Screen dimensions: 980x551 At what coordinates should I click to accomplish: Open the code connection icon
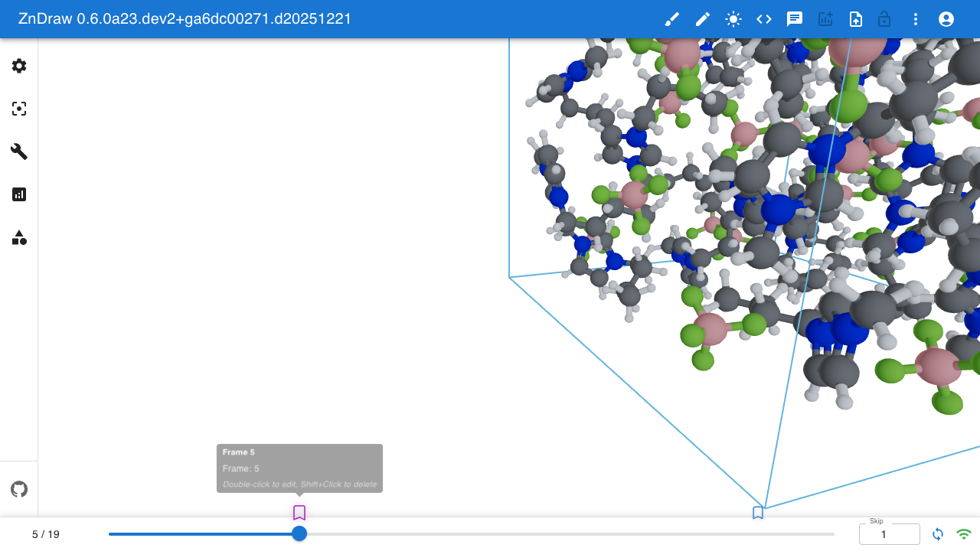764,19
